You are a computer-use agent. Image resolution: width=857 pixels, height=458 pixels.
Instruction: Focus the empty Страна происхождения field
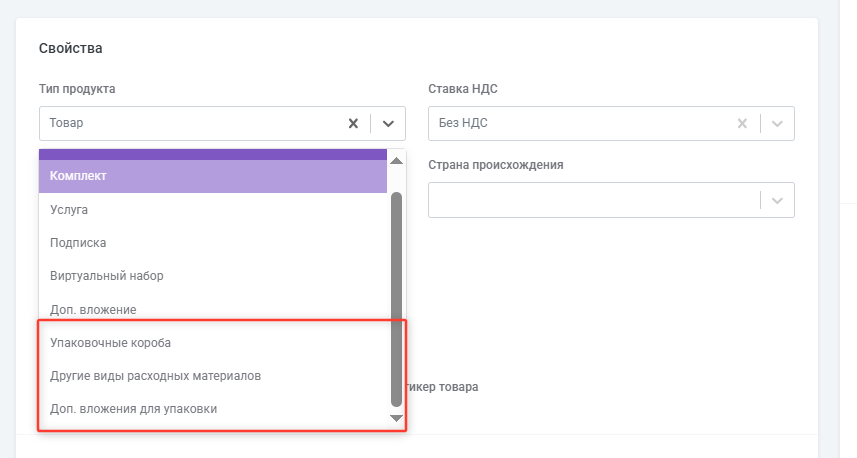(590, 200)
